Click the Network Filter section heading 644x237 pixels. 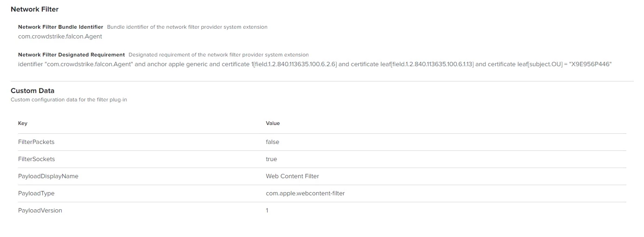tap(35, 9)
